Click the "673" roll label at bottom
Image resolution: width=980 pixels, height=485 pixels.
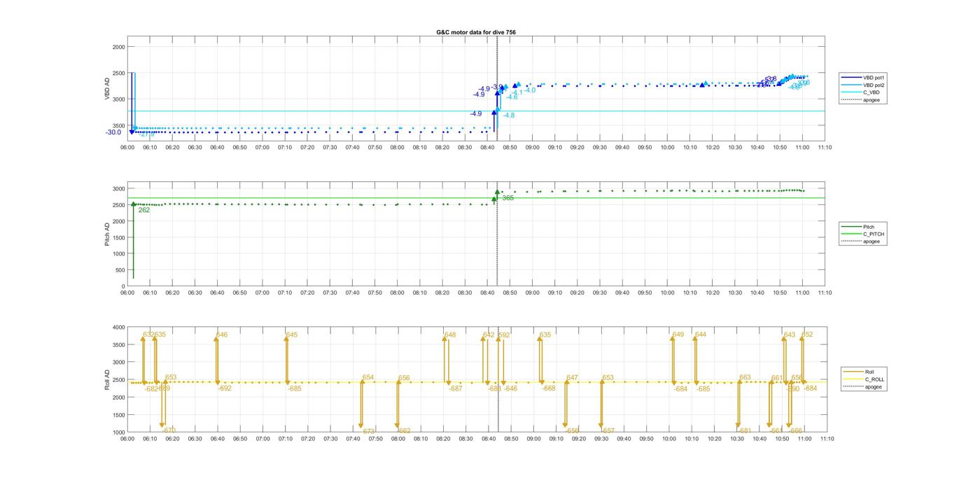[370, 431]
